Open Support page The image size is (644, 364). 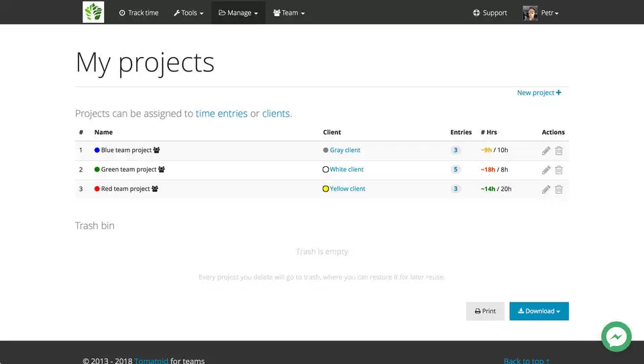click(490, 13)
